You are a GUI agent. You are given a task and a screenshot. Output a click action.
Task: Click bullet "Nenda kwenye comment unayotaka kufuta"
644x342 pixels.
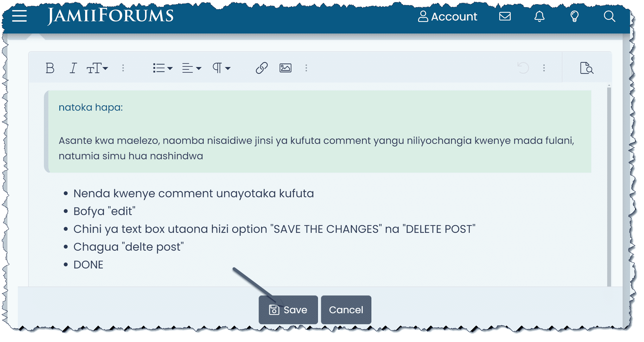[x=194, y=193]
